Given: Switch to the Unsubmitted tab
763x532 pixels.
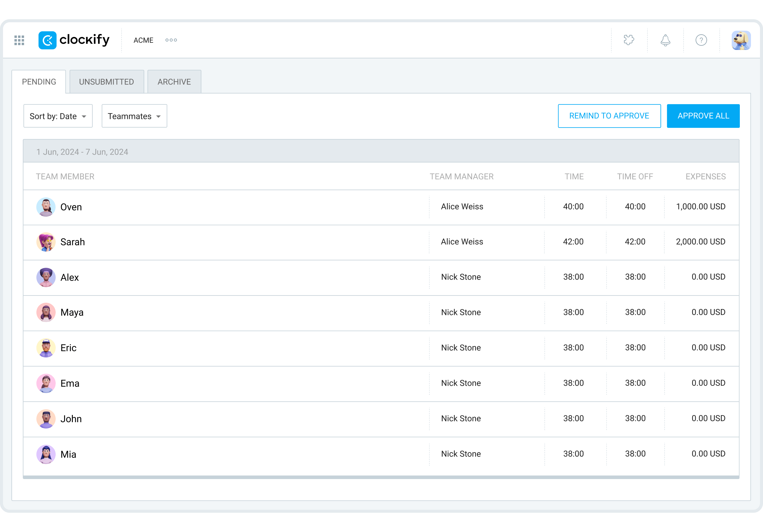Looking at the screenshot, I should pyautogui.click(x=106, y=82).
